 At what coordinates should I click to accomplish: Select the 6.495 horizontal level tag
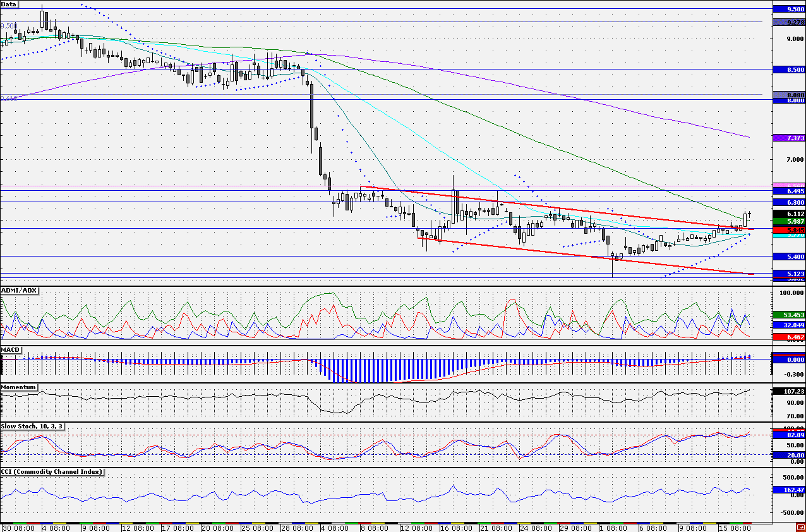coord(789,191)
